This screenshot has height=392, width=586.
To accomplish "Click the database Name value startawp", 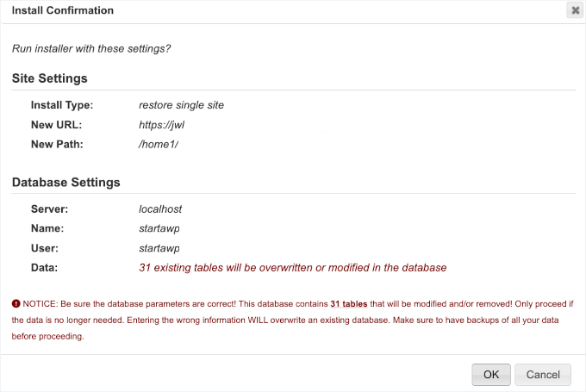I will click(x=159, y=228).
